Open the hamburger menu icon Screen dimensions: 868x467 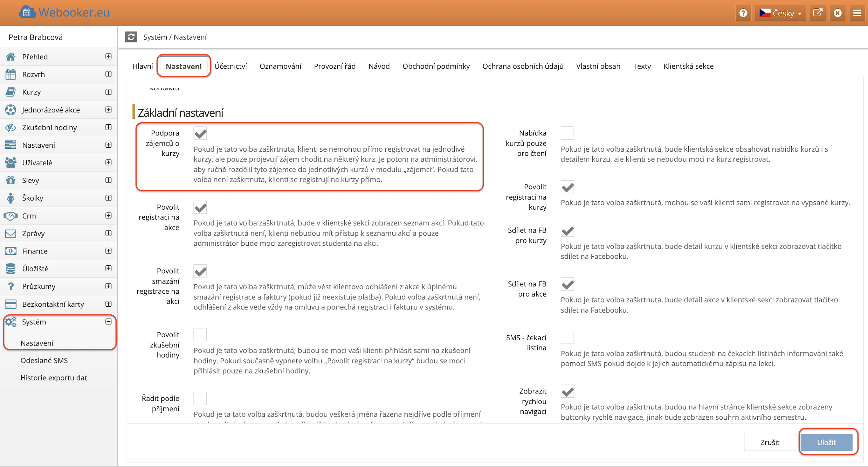coord(857,13)
